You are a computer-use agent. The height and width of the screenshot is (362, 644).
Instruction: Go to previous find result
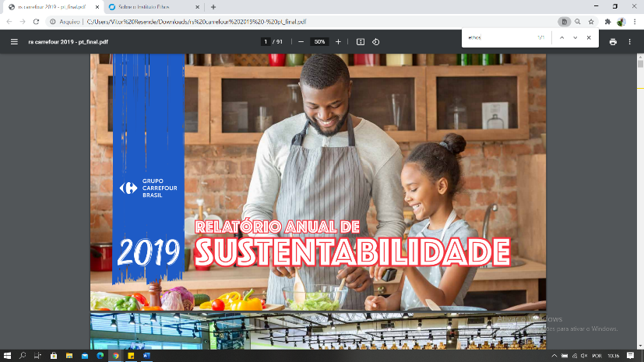click(561, 37)
